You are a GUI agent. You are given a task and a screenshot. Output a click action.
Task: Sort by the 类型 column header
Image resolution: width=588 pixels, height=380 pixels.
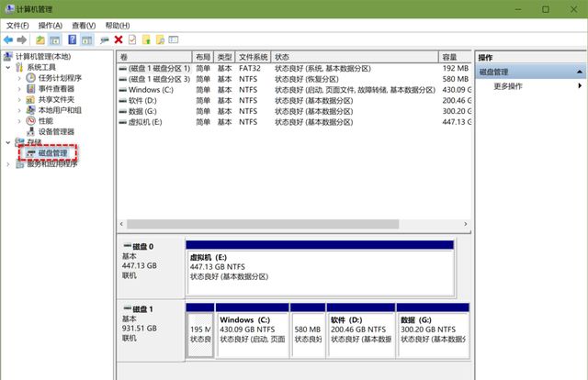[x=224, y=57]
